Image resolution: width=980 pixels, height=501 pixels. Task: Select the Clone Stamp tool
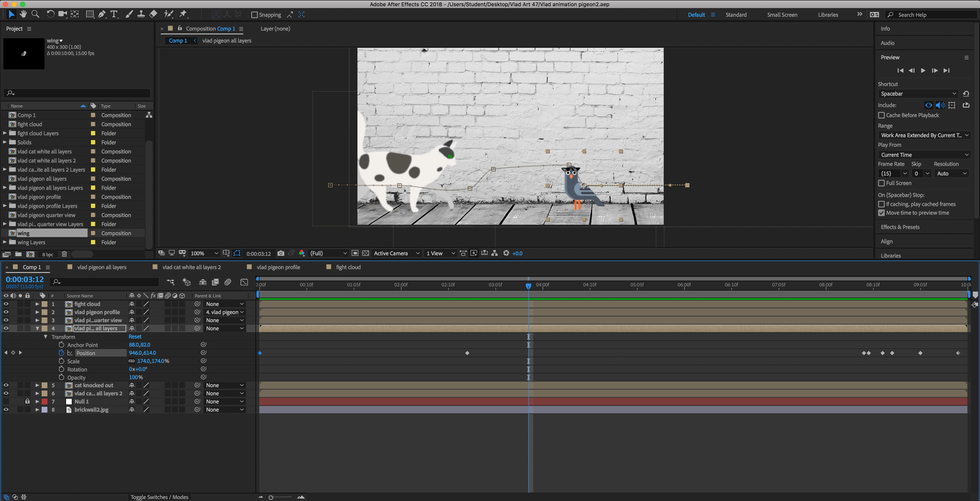[141, 14]
